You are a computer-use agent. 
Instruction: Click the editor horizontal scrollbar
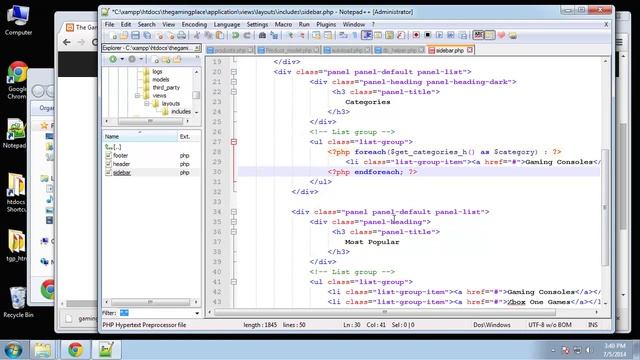384,312
